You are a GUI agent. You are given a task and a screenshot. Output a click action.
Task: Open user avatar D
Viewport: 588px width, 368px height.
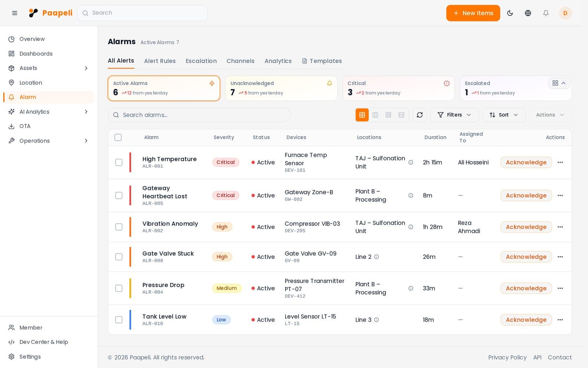(565, 13)
